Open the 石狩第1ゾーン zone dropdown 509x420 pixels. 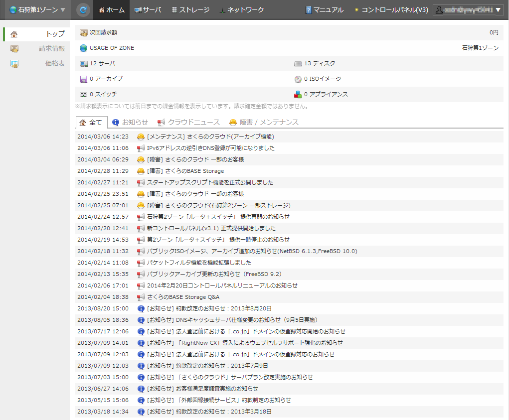pos(37,10)
